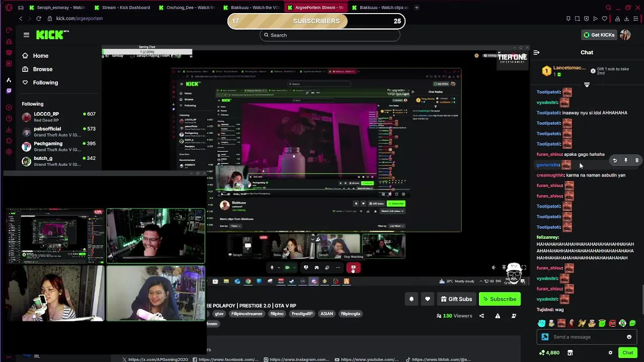644x362 pixels.
Task: Delete gavierielle's chat message
Action: pos(636,160)
